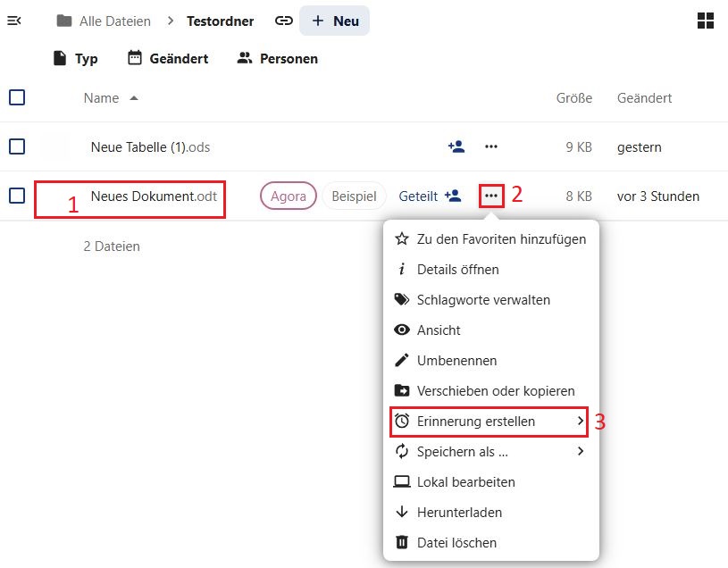Choose Zu den Favoriten hinzufügen
This screenshot has width=728, height=568.
click(490, 239)
